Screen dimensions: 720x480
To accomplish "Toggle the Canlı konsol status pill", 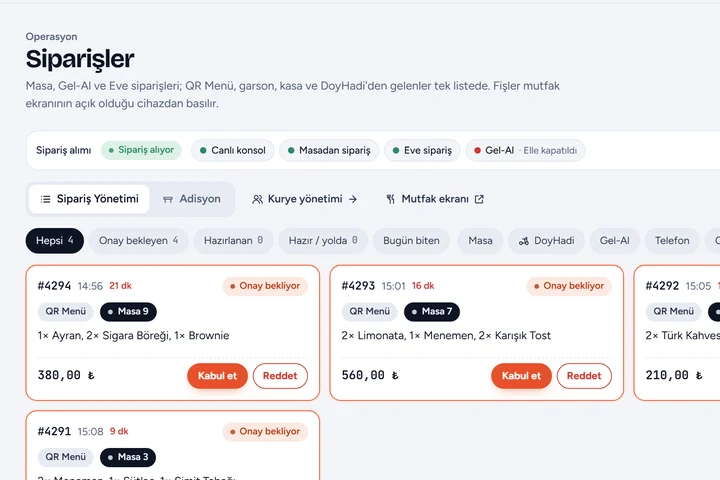I will [233, 150].
